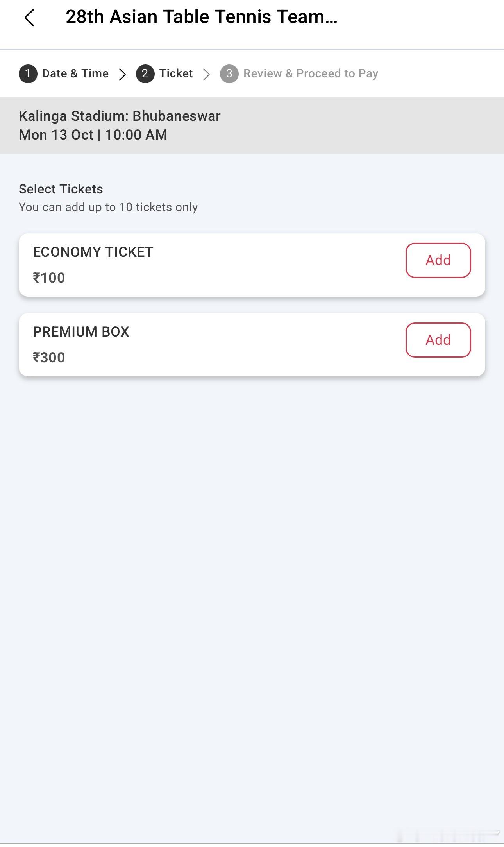The width and height of the screenshot is (504, 847).
Task: Click chevron arrow after Ticket step
Action: click(x=206, y=74)
